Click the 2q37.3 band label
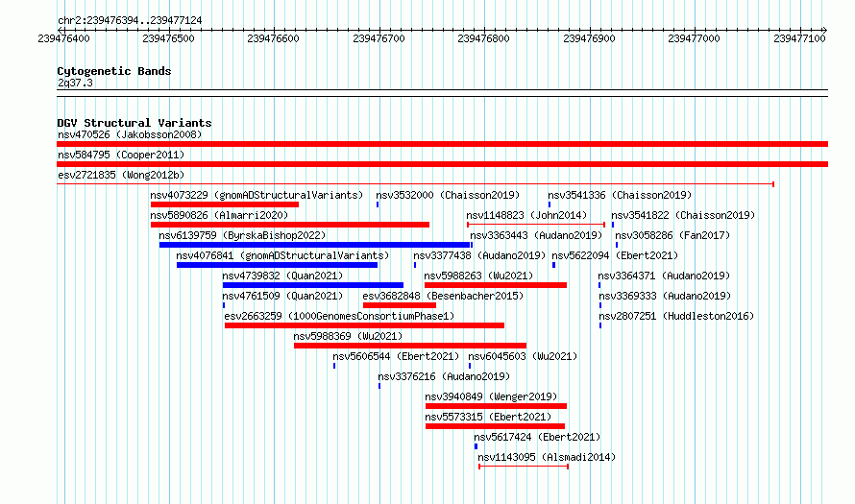The width and height of the screenshot is (855, 504). [x=75, y=83]
